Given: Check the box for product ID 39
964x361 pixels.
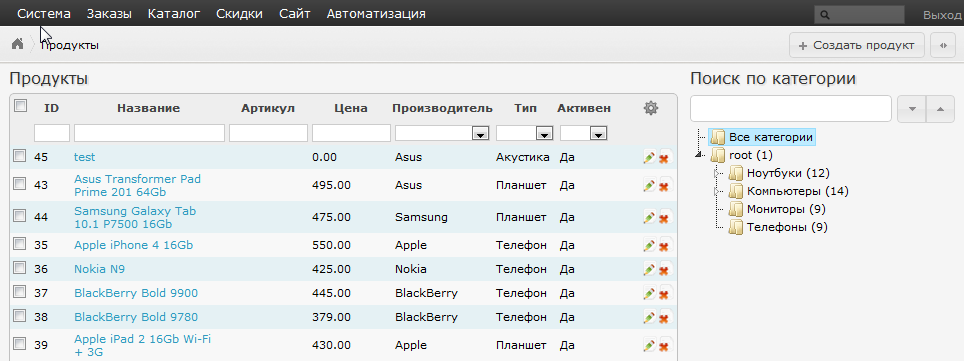Looking at the screenshot, I should pyautogui.click(x=20, y=343).
